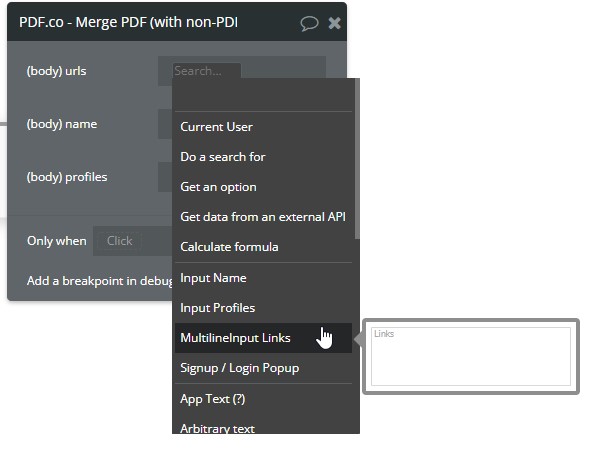602x460 pixels.
Task: Click the (body) name value field
Action: click(x=165, y=124)
